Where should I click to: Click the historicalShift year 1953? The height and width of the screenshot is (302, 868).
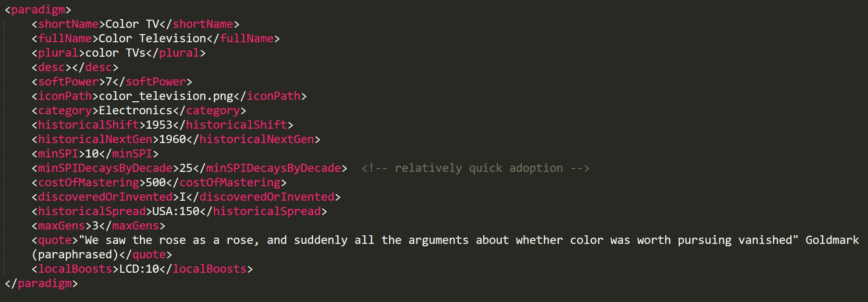pos(159,125)
